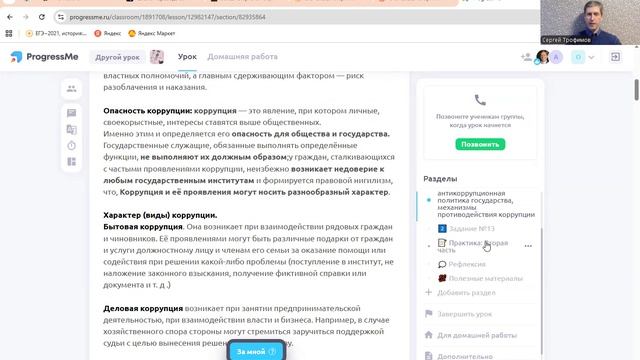Click the bold term Бытовая коррупция

click(x=142, y=227)
